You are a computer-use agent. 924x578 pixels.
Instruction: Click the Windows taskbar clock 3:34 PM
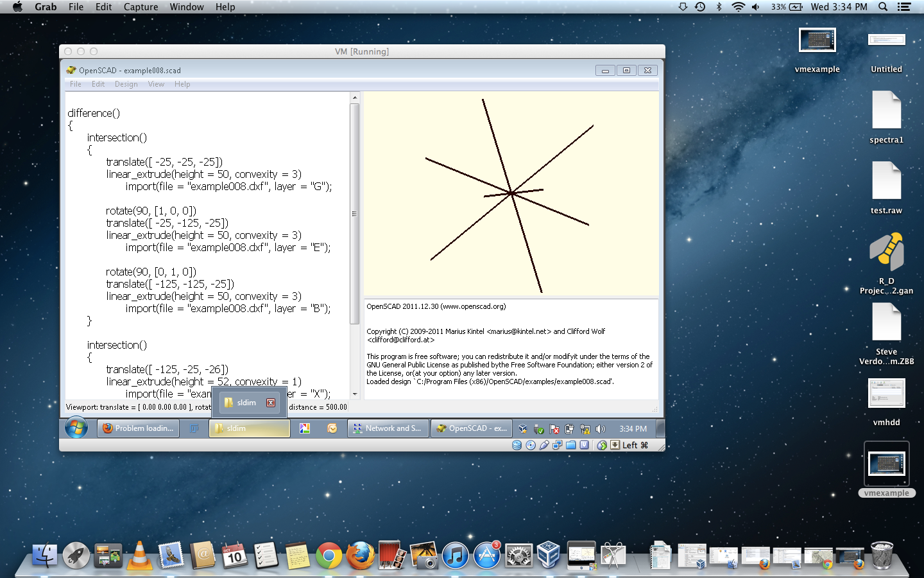[x=633, y=428]
